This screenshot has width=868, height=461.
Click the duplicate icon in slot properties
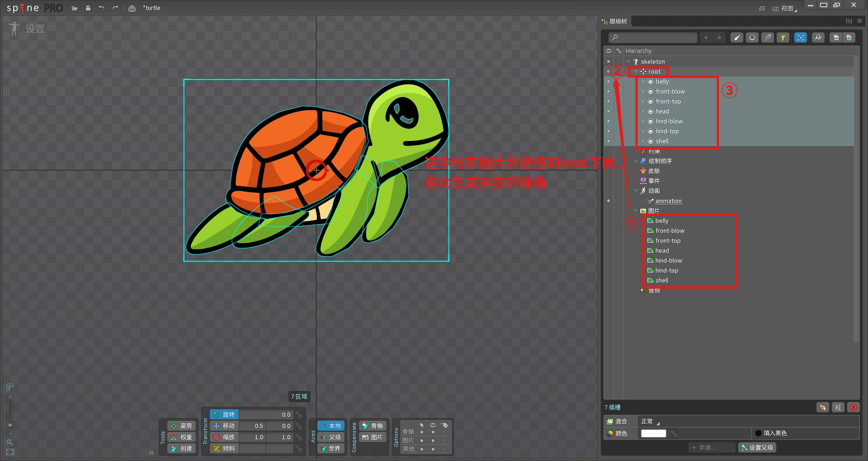click(x=822, y=407)
